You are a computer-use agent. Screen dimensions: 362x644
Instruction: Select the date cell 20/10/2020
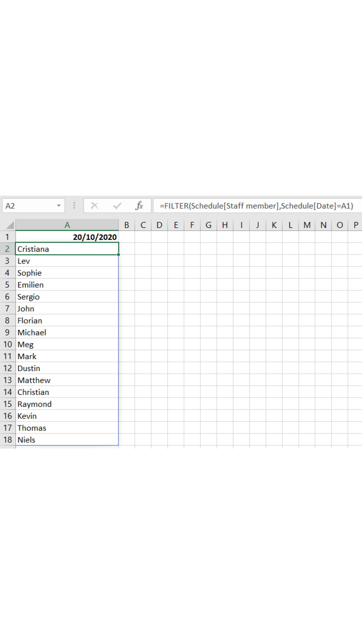click(67, 237)
